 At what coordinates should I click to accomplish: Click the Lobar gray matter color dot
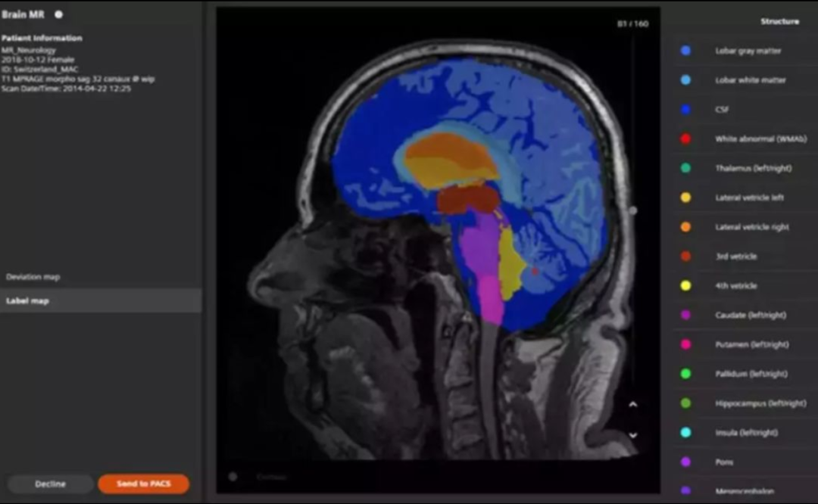tap(685, 51)
